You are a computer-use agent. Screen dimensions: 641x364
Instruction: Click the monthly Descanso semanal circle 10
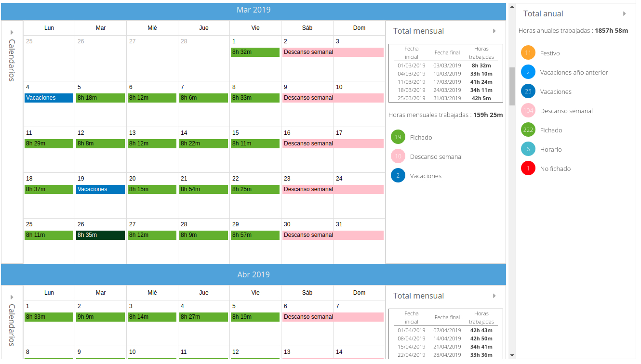(398, 156)
